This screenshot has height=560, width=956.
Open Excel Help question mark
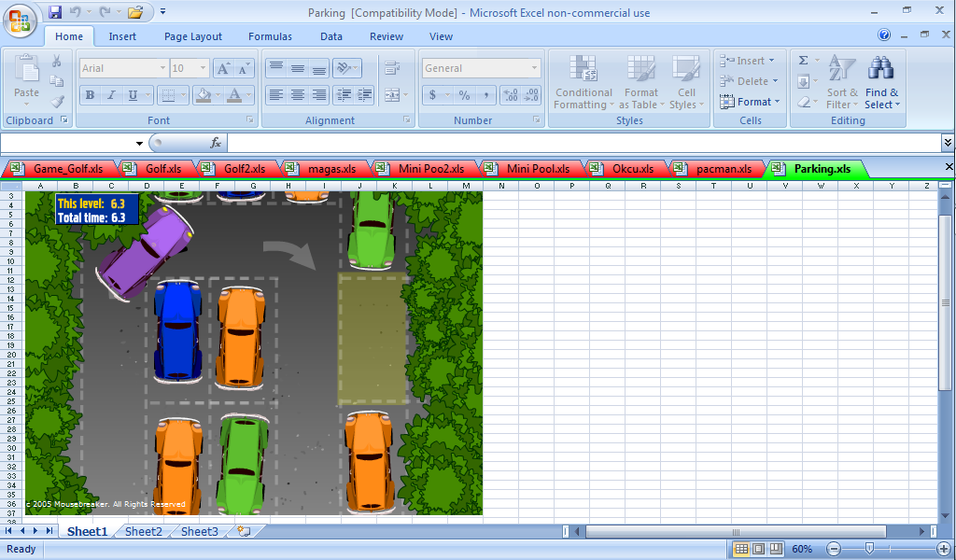(x=884, y=35)
